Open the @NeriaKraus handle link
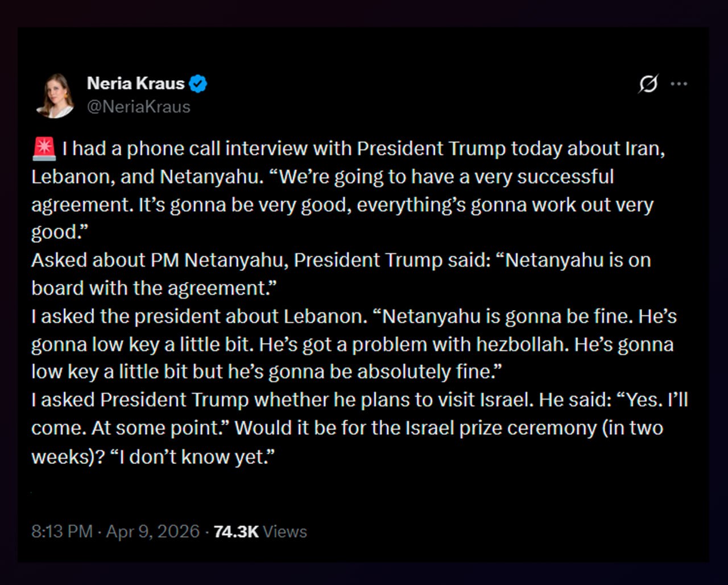 138,106
